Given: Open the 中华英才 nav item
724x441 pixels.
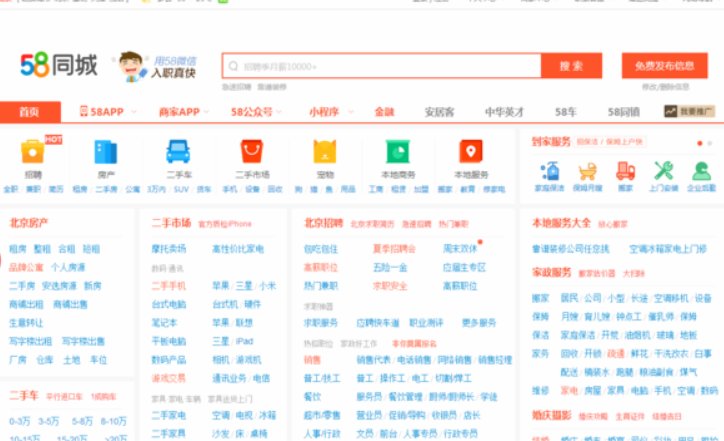Looking at the screenshot, I should point(504,112).
